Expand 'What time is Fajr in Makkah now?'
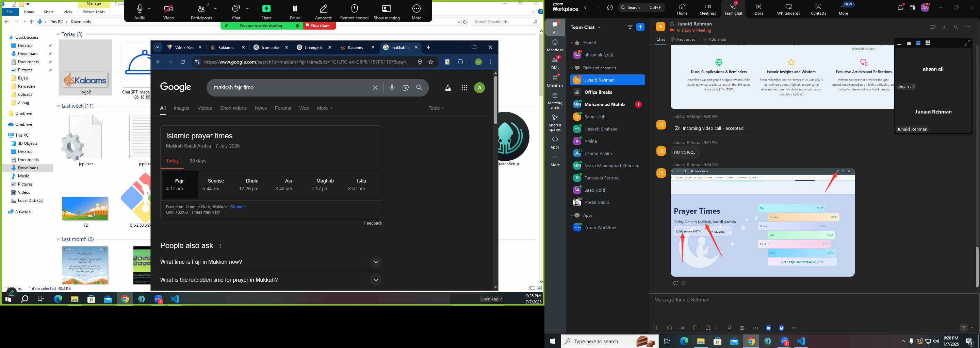Image resolution: width=980 pixels, height=348 pixels. click(x=271, y=262)
